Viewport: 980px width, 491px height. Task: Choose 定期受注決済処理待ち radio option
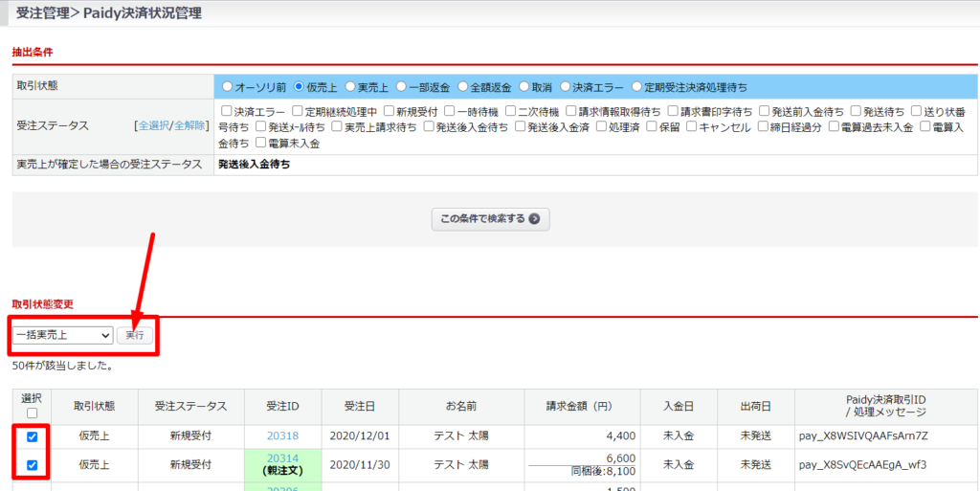pyautogui.click(x=637, y=85)
